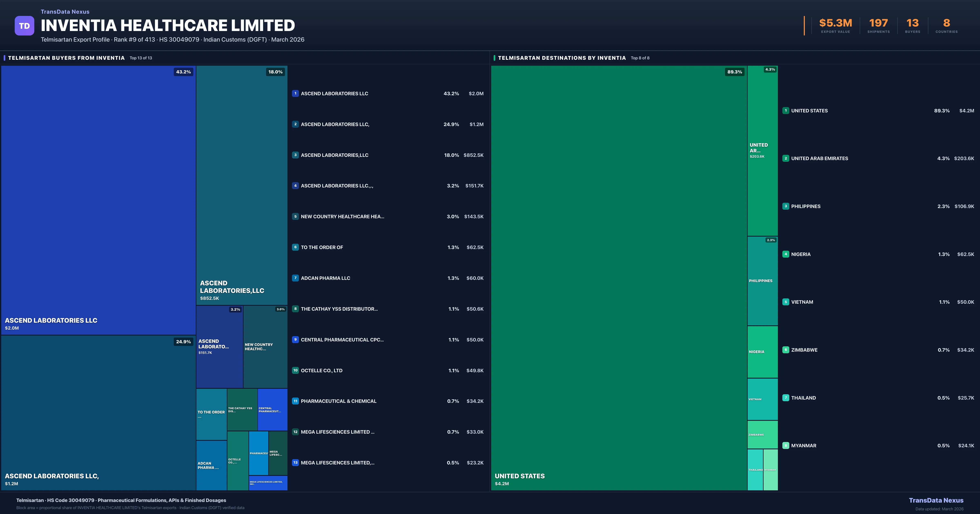Screen dimensions: 980x514
Task: Click the OCTELLE CO., LTD list entry
Action: coord(322,370)
